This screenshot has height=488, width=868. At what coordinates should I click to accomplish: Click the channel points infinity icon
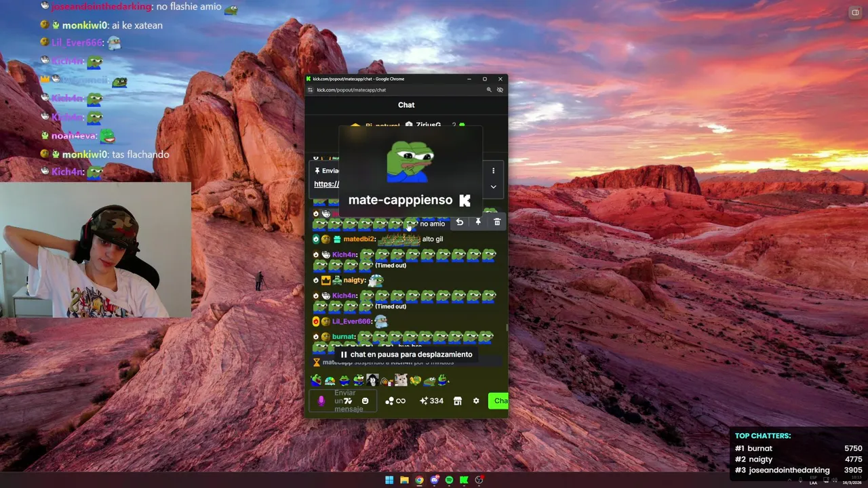(x=395, y=401)
